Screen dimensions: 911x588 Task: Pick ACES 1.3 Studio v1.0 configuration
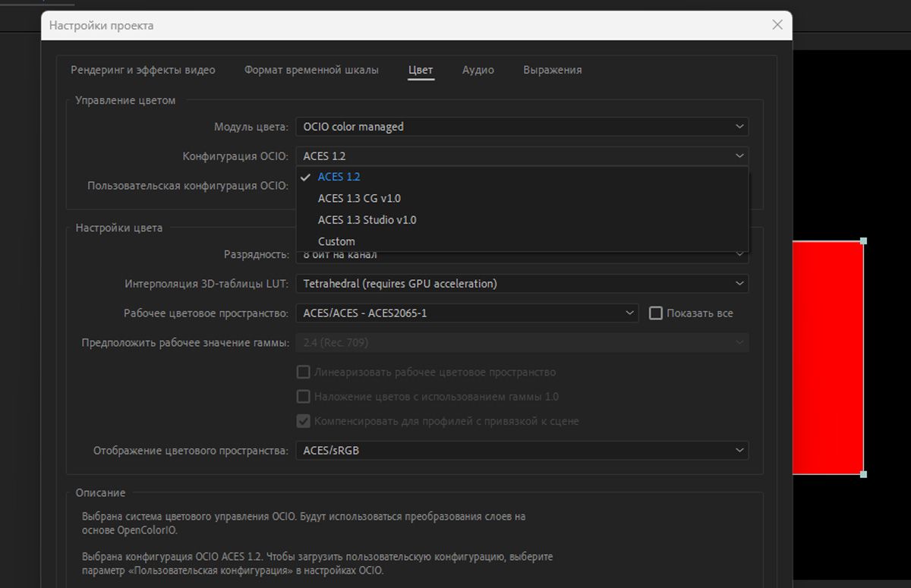pos(367,220)
